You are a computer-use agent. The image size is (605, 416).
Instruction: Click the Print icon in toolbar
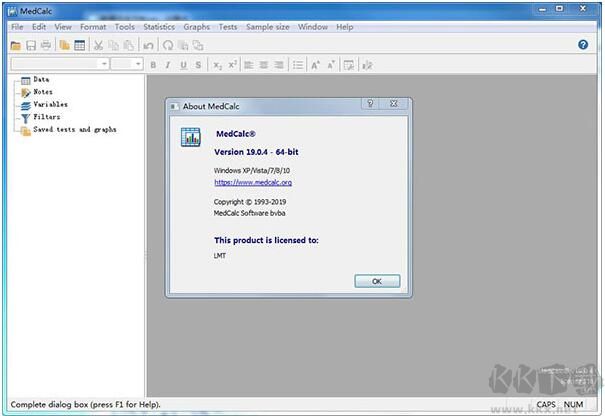[x=46, y=46]
